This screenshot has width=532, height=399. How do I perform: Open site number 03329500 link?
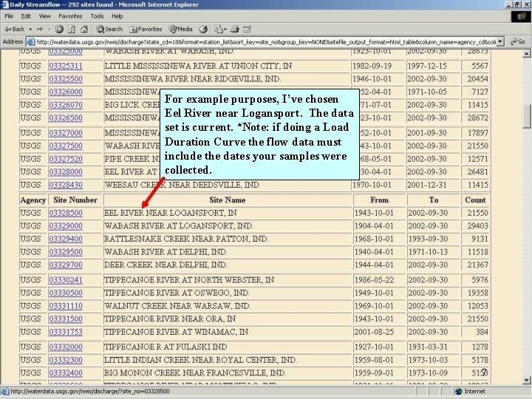(x=66, y=252)
